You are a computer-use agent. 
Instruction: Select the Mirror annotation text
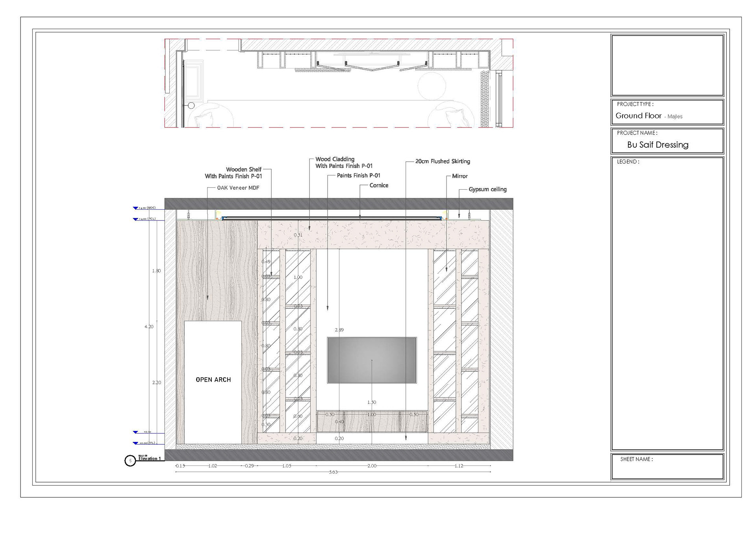pyautogui.click(x=460, y=176)
